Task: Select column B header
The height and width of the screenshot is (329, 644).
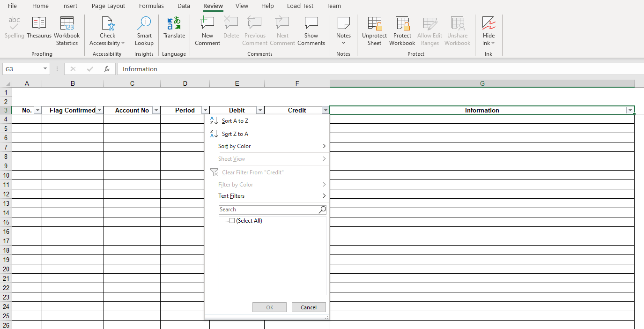Action: 73,83
